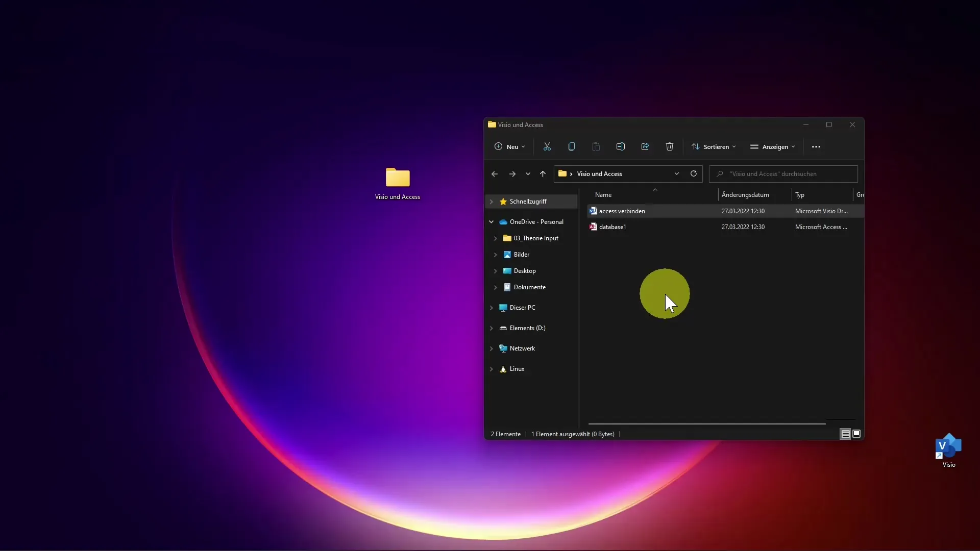This screenshot has width=980, height=551.
Task: Click the horizontal scrollbar of file list
Action: pos(707,423)
